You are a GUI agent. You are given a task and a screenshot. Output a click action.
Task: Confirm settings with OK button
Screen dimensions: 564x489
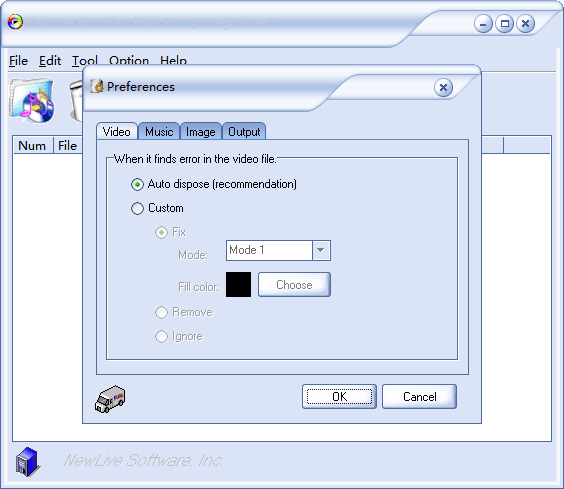pyautogui.click(x=339, y=397)
